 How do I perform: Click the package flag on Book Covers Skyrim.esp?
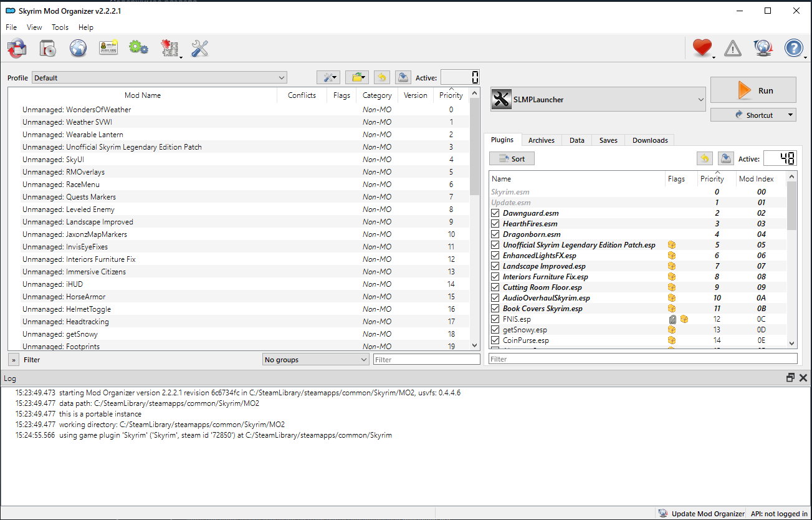point(672,309)
